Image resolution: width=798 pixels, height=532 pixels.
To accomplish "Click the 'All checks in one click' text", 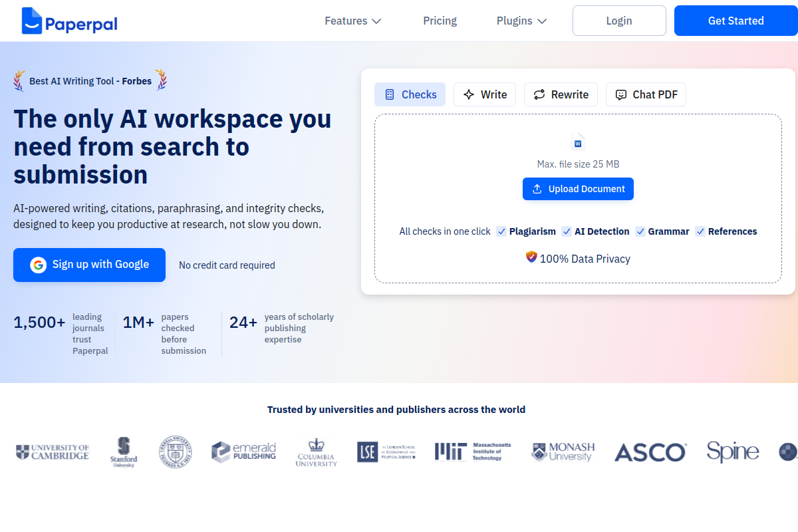I will [x=445, y=231].
